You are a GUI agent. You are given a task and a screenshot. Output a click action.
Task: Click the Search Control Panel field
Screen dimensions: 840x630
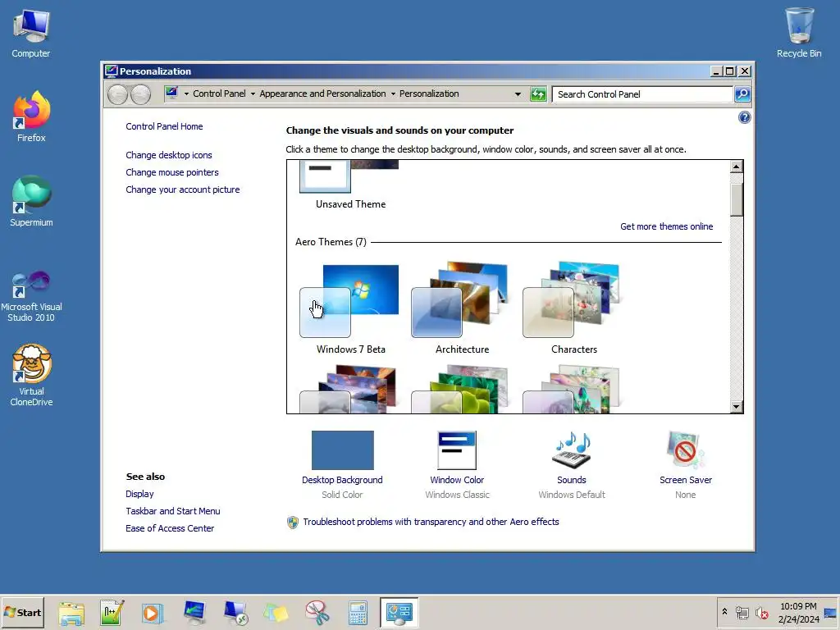pyautogui.click(x=642, y=94)
